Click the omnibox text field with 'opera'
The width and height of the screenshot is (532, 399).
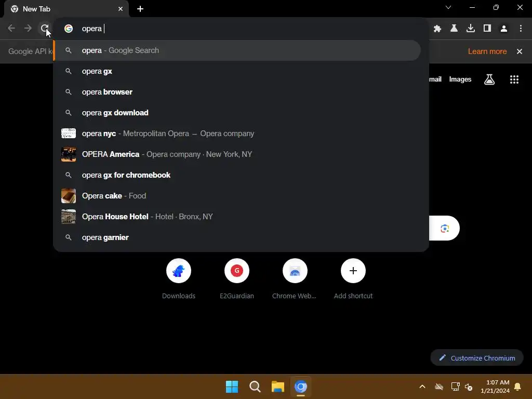(x=241, y=29)
